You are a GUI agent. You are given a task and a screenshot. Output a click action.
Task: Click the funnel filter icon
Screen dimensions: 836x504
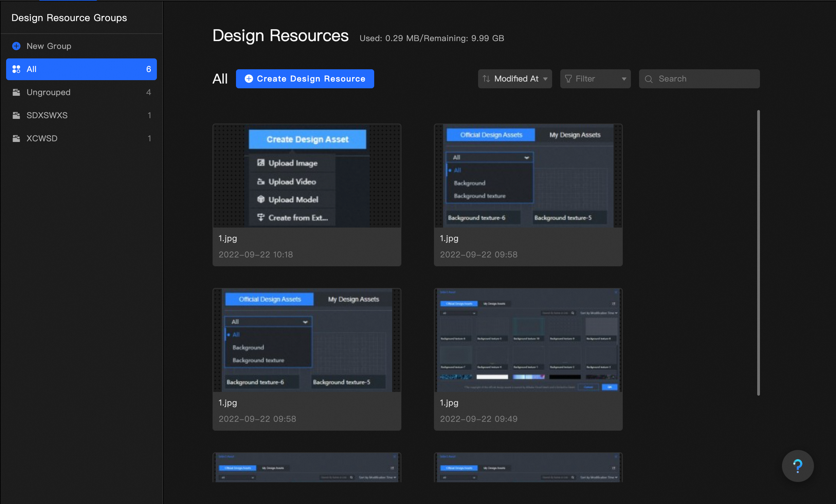[x=568, y=79]
